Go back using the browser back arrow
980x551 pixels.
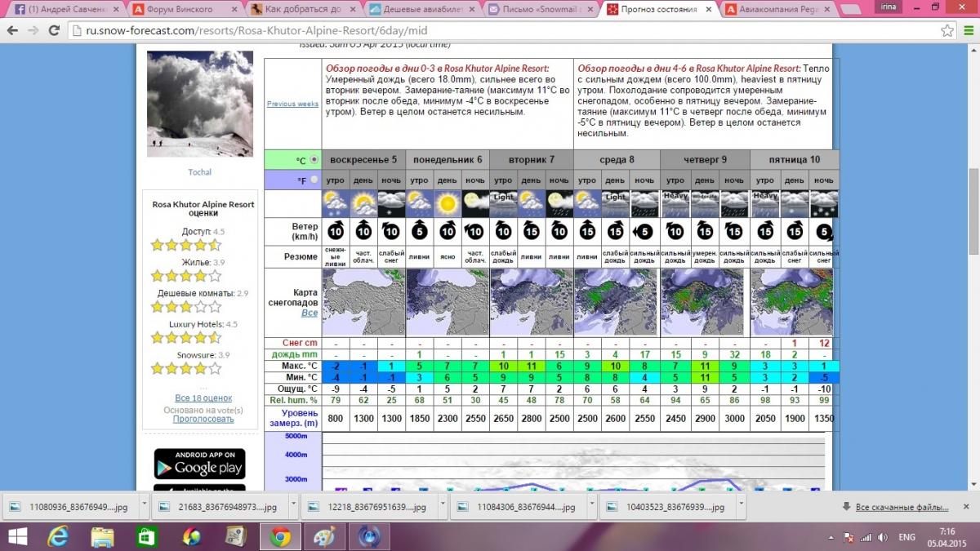pyautogui.click(x=13, y=30)
